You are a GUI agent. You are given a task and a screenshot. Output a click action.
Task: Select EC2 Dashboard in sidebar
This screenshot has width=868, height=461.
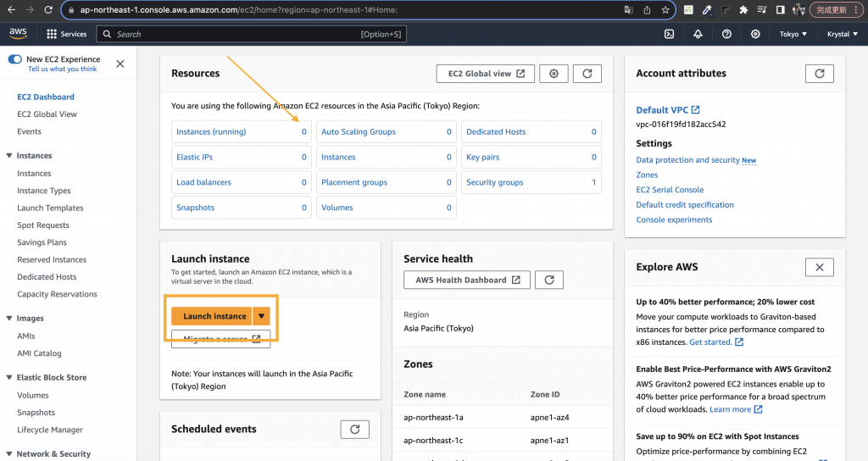(46, 97)
